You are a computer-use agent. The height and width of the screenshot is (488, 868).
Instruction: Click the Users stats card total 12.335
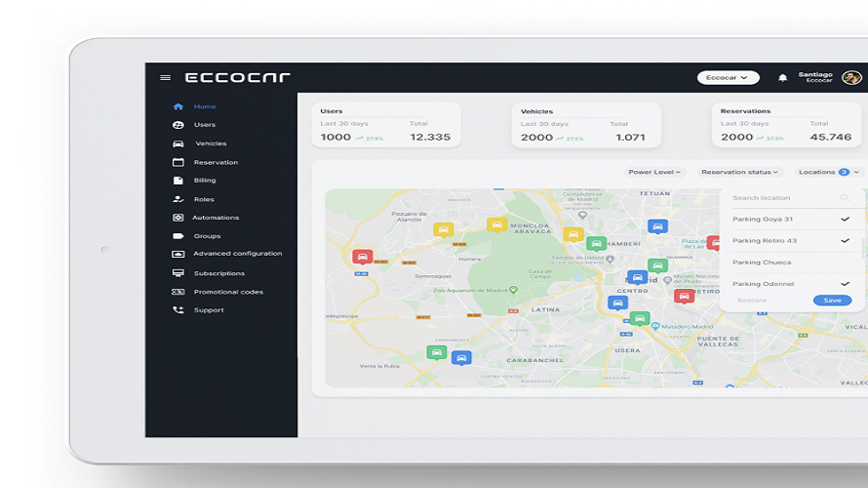click(x=430, y=138)
